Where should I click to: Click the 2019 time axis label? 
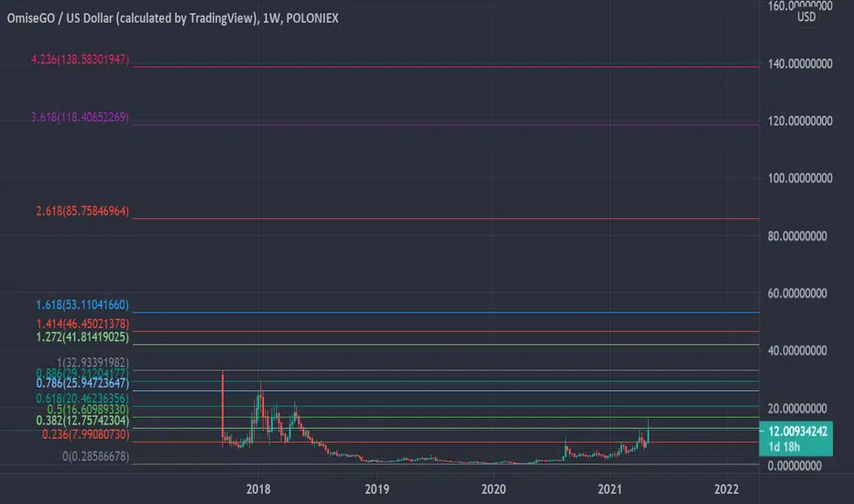pyautogui.click(x=377, y=489)
